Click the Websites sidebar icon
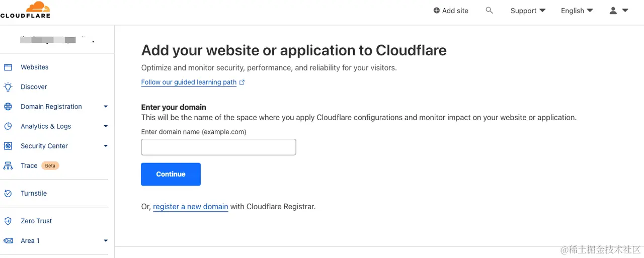The width and height of the screenshot is (644, 258). point(8,67)
